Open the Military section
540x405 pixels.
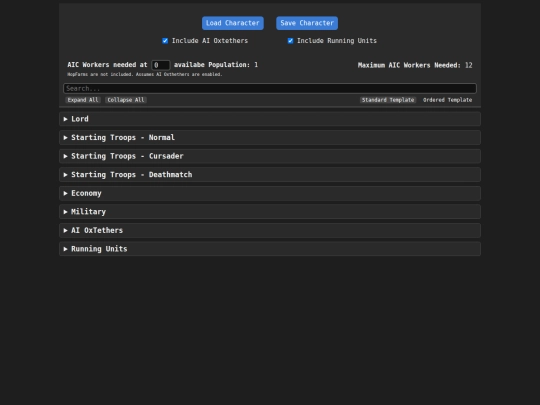(x=270, y=212)
